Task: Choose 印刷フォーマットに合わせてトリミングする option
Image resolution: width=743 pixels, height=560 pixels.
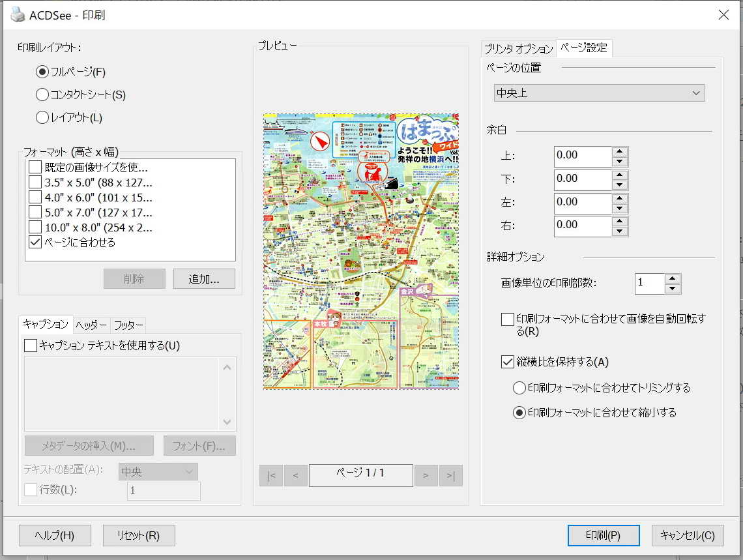Action: tap(519, 388)
